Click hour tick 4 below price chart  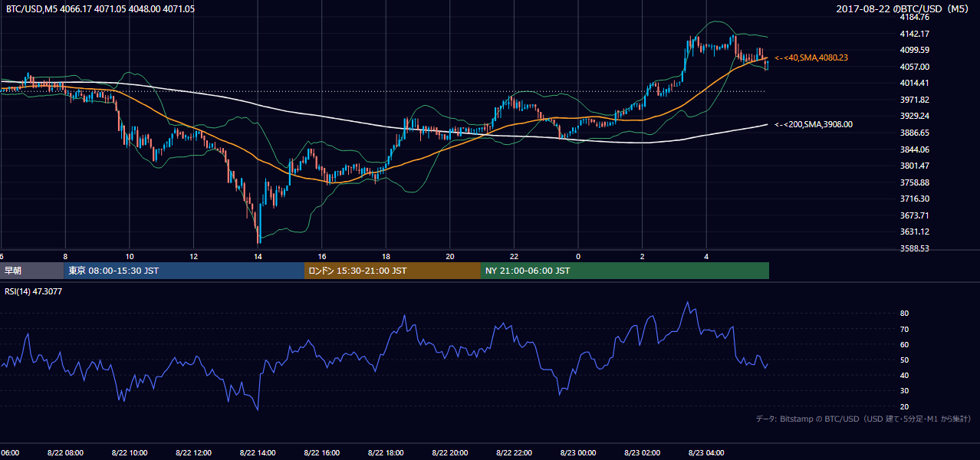pos(706,256)
